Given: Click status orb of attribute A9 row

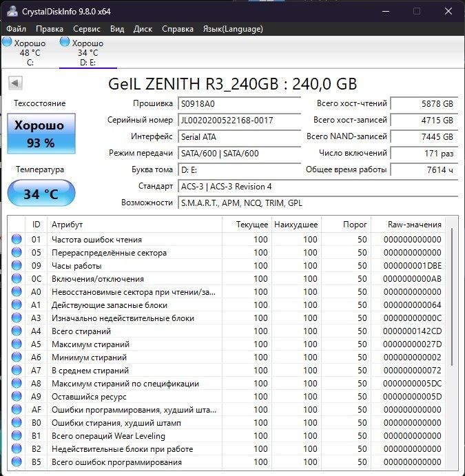Looking at the screenshot, I should 17,396.
